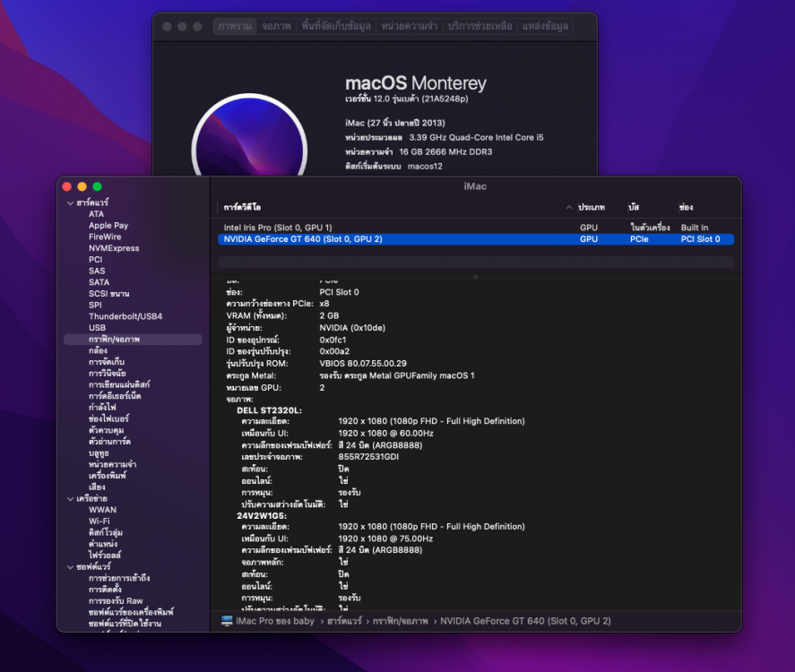This screenshot has width=795, height=672.
Task: Select การจัดเก็บ in the sidebar
Action: (107, 362)
